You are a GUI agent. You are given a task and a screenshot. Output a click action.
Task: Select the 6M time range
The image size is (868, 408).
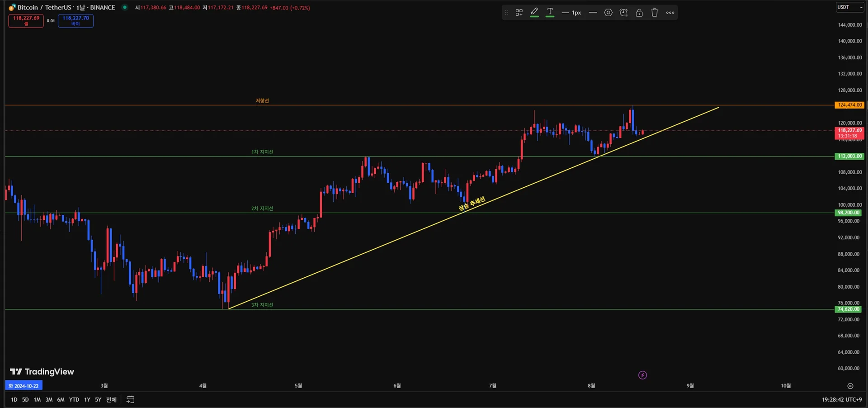point(61,400)
